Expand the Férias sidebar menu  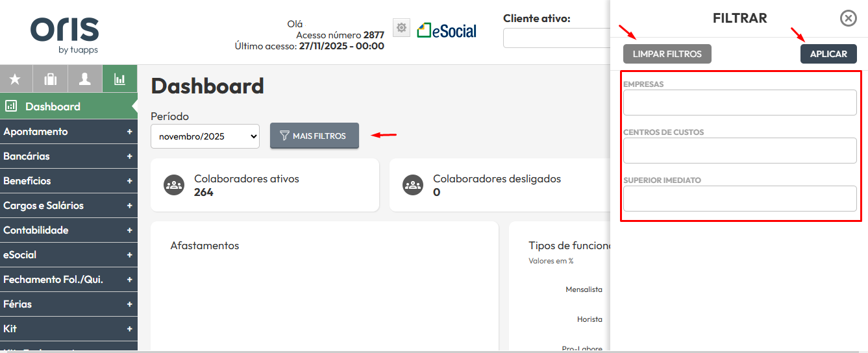pos(68,304)
